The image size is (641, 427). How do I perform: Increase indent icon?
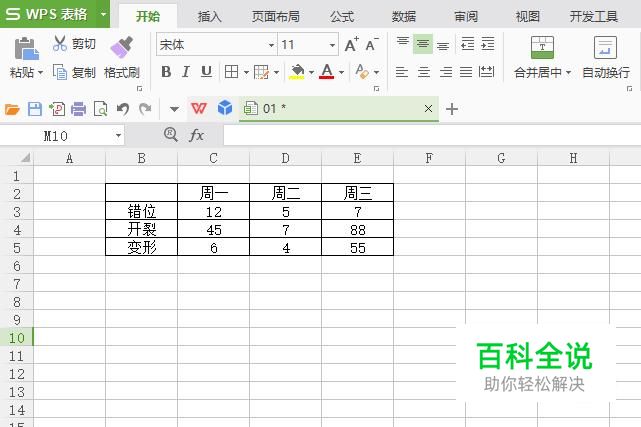coord(488,43)
